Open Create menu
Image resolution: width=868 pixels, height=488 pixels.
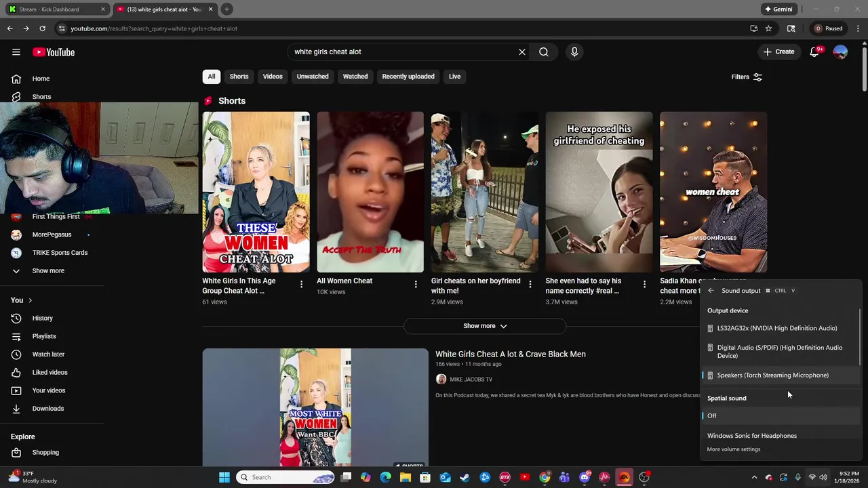[778, 52]
